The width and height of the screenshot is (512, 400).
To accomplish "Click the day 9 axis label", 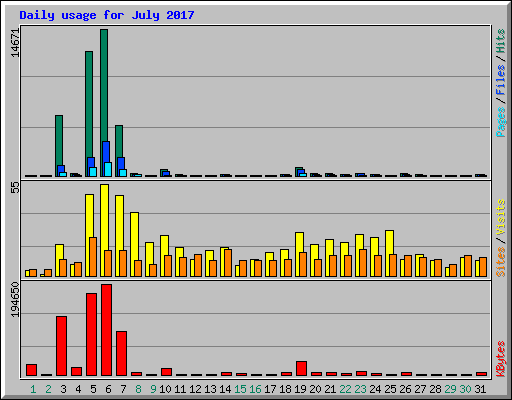I will [x=153, y=389].
